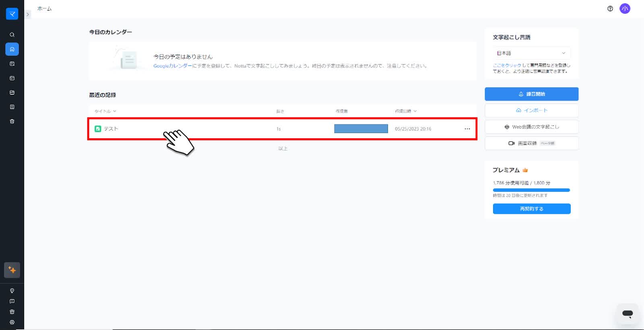
Task: Click 今日の予定はありません message
Action: 183,57
